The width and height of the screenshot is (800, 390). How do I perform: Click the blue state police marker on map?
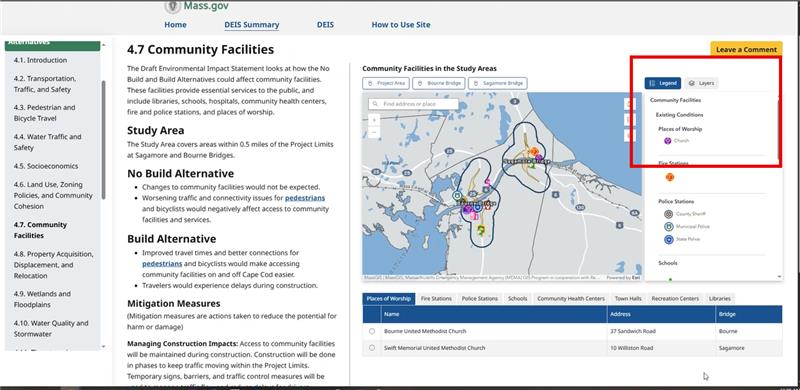coord(478,207)
